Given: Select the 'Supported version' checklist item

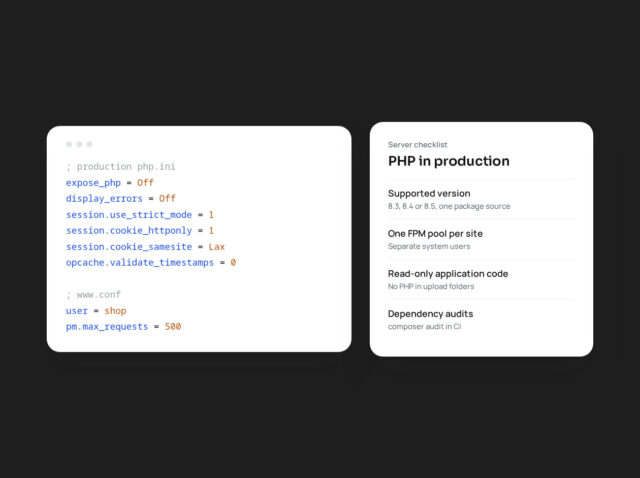Looking at the screenshot, I should [x=429, y=193].
